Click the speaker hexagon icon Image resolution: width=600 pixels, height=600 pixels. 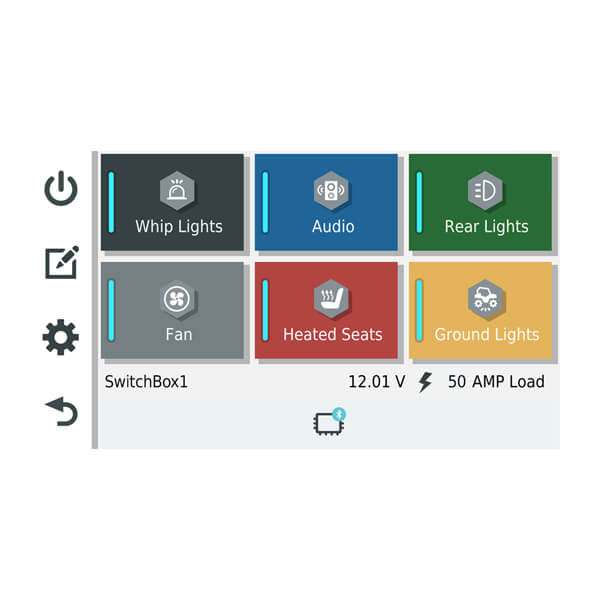(331, 191)
